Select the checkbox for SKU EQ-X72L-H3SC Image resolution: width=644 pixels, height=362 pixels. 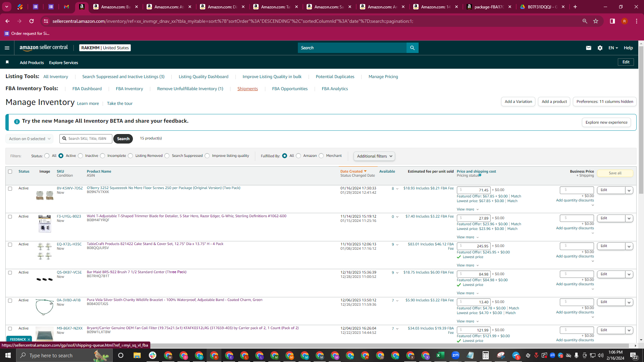coord(10,245)
